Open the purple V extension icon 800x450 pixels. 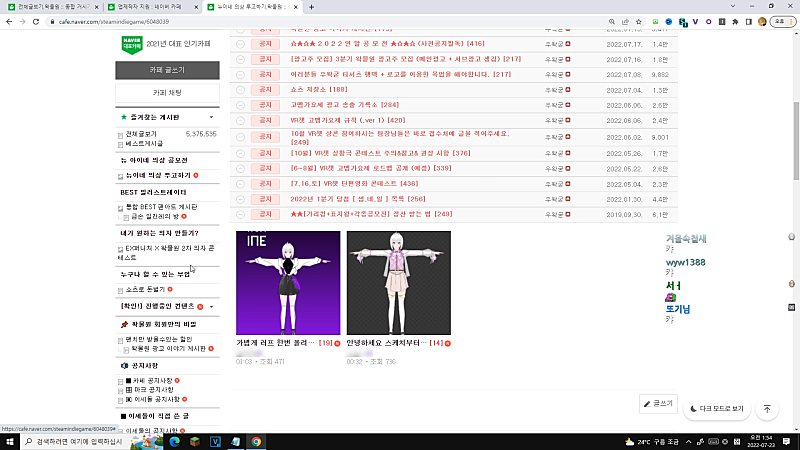[x=695, y=22]
